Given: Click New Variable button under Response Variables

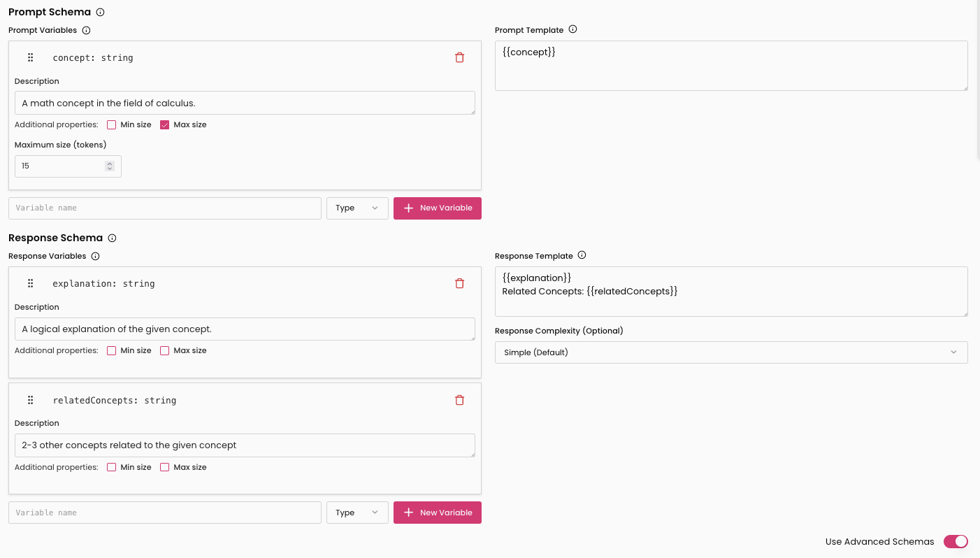Looking at the screenshot, I should click(x=438, y=513).
